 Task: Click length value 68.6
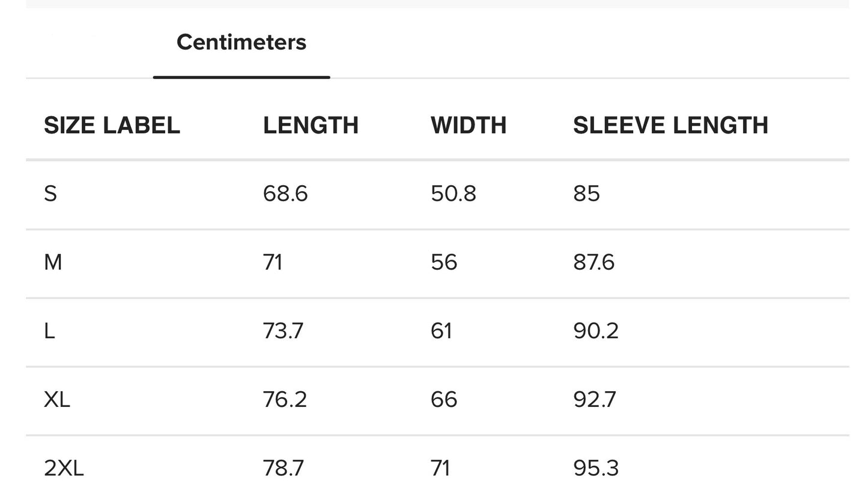285,194
